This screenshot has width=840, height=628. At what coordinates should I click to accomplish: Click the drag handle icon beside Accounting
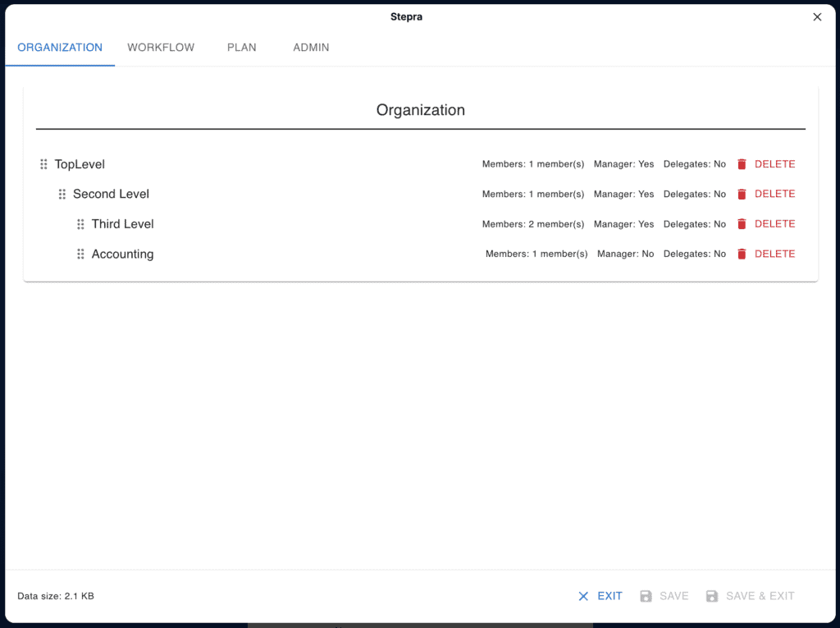click(80, 254)
